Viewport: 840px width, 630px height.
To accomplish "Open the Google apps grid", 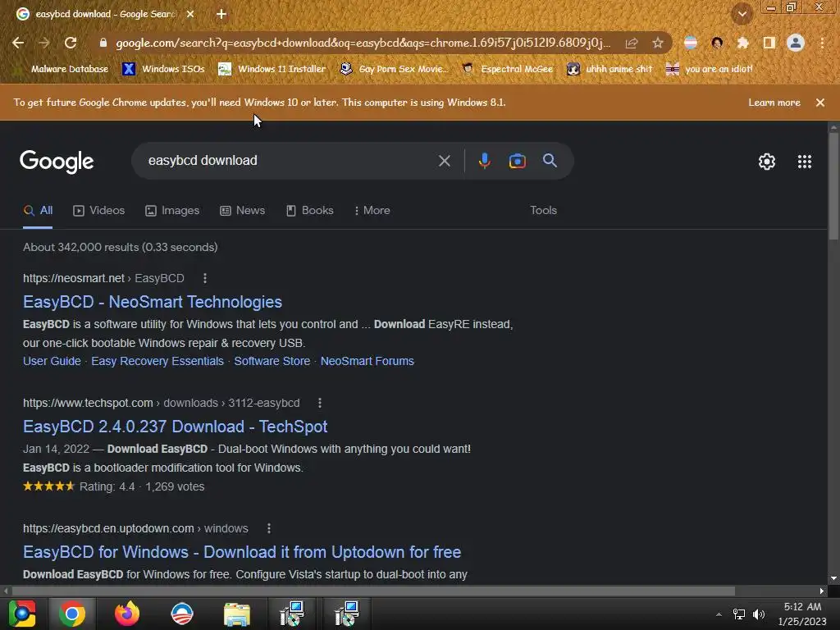I will [804, 162].
